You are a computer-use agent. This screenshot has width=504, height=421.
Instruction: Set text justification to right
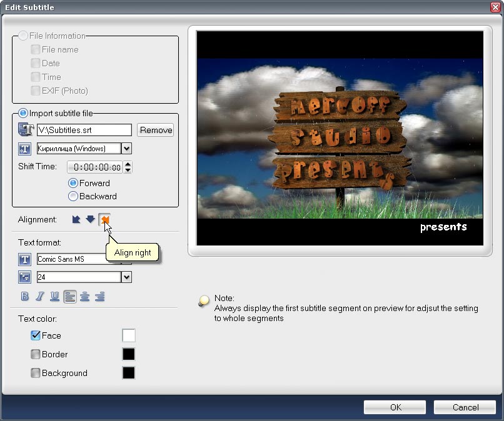point(99,297)
